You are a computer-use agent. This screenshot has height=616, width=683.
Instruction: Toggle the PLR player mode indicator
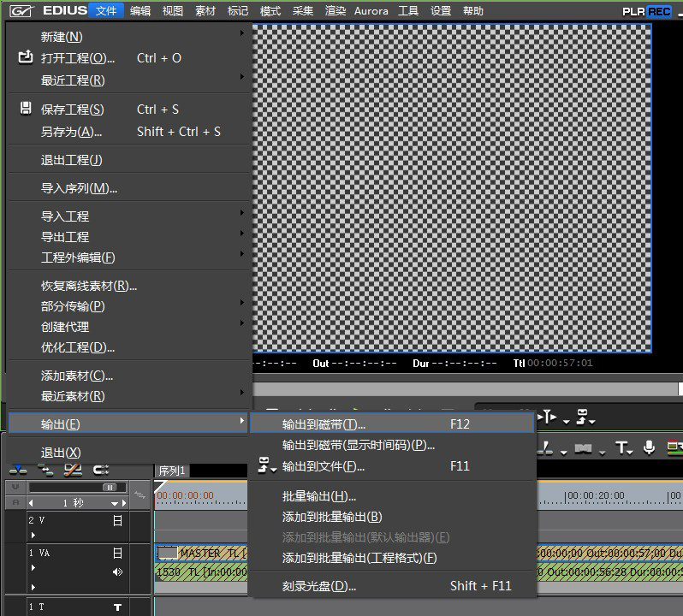633,11
